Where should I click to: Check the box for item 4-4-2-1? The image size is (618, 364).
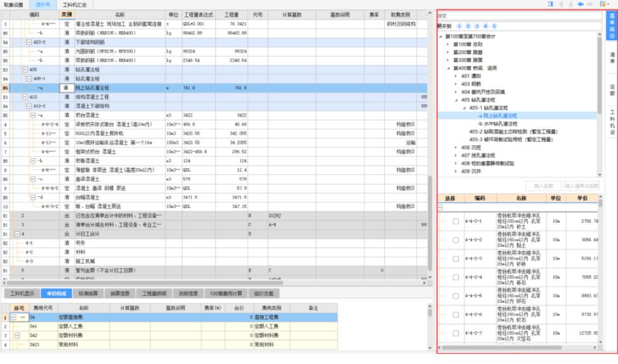point(456,222)
